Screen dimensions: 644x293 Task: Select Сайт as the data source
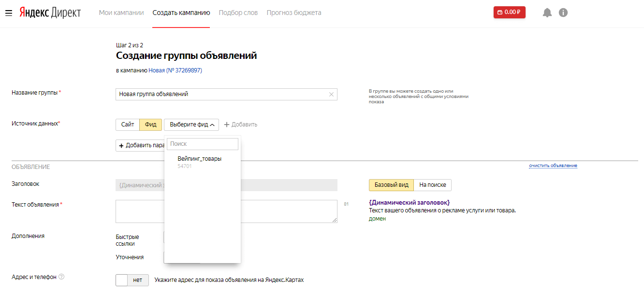point(128,125)
